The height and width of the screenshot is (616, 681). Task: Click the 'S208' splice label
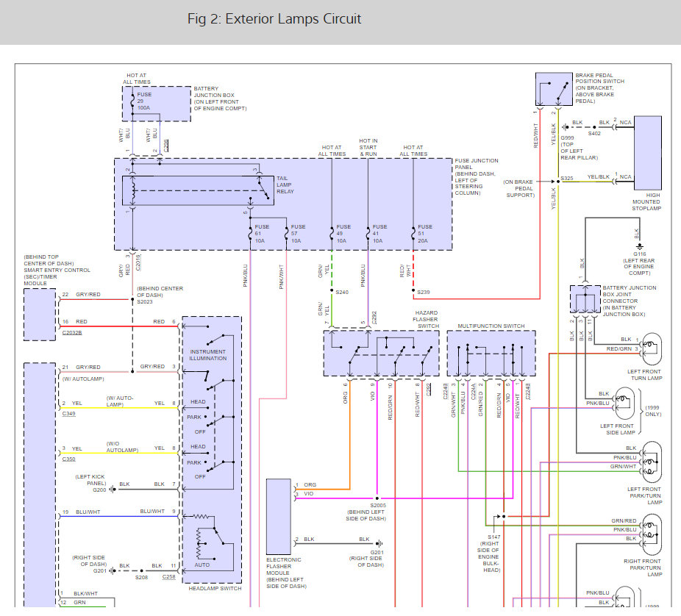[x=142, y=578]
